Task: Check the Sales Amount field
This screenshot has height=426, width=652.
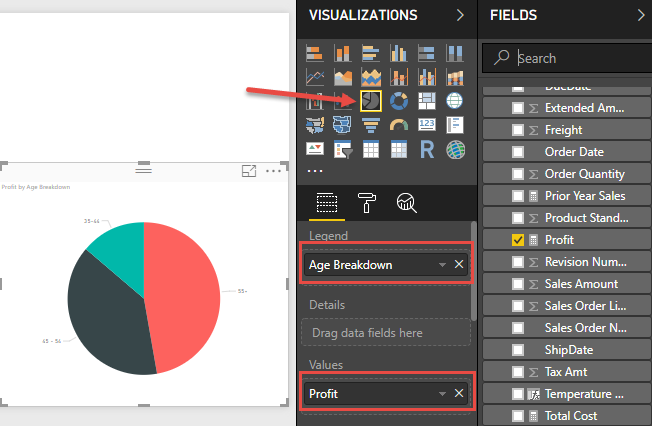Action: (518, 284)
